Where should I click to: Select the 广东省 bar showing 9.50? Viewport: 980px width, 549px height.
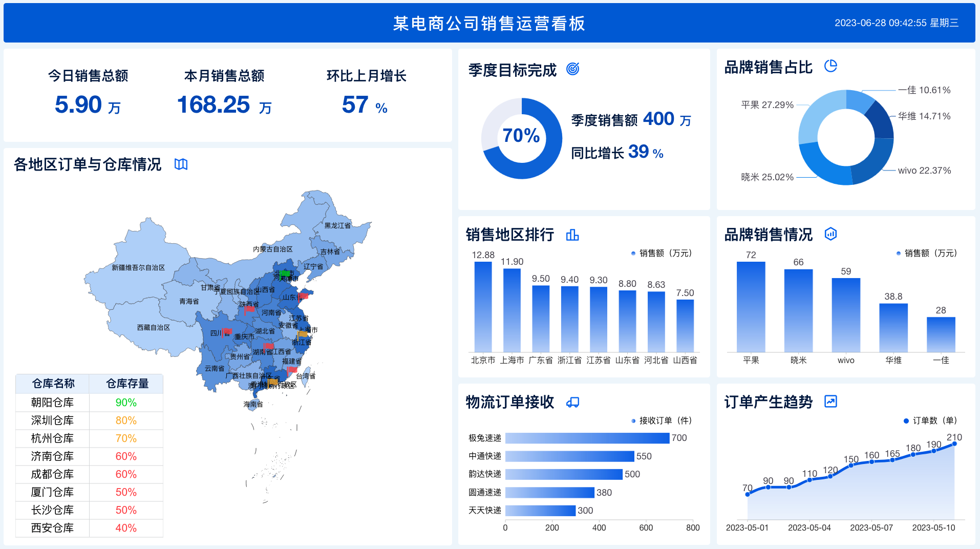(x=541, y=319)
